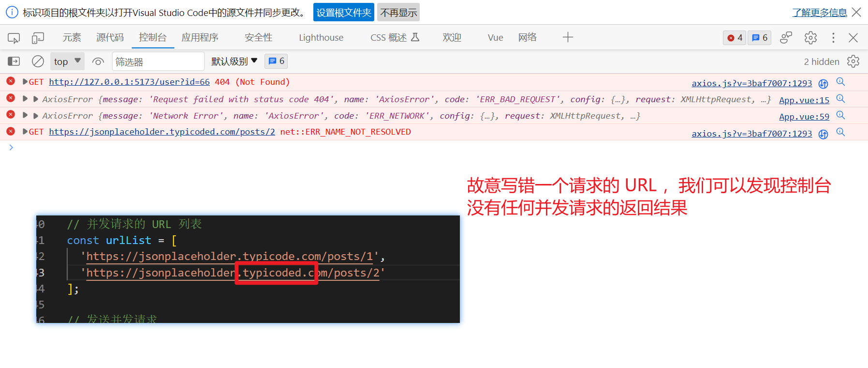Open source link App.vue:15
Image resolution: width=868 pixels, height=368 pixels.
(804, 100)
